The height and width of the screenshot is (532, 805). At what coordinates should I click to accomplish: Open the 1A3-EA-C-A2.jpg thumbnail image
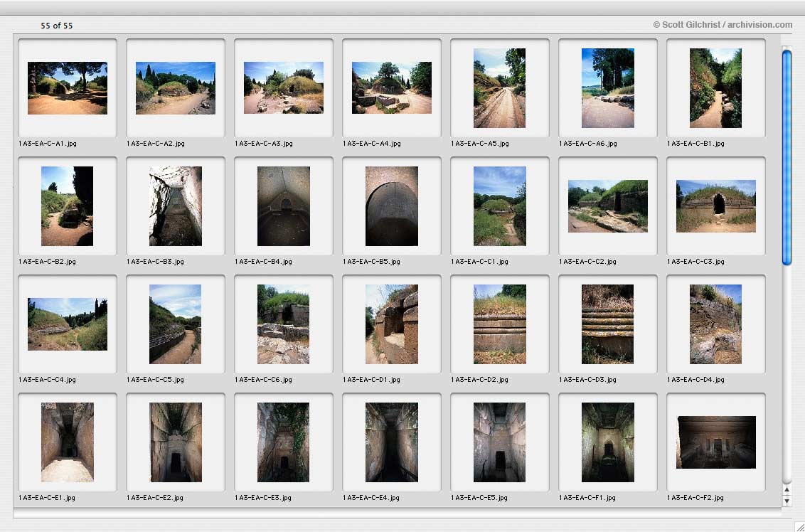tap(176, 88)
